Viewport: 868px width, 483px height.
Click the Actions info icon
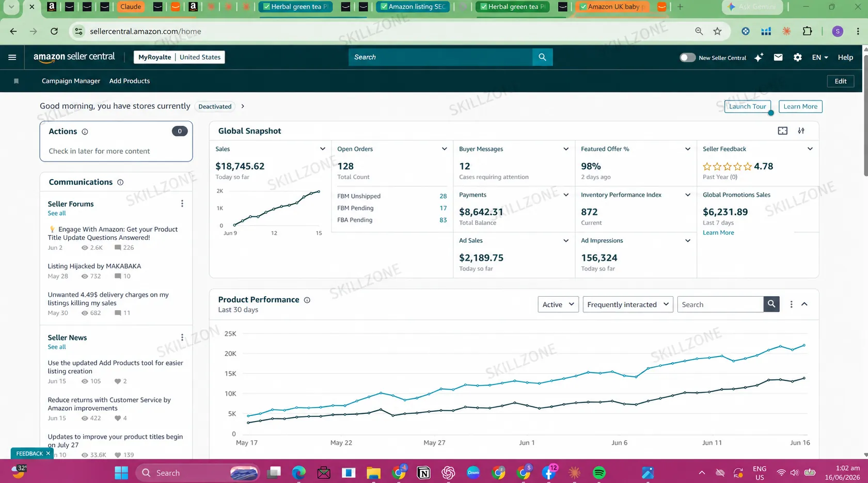tap(85, 132)
